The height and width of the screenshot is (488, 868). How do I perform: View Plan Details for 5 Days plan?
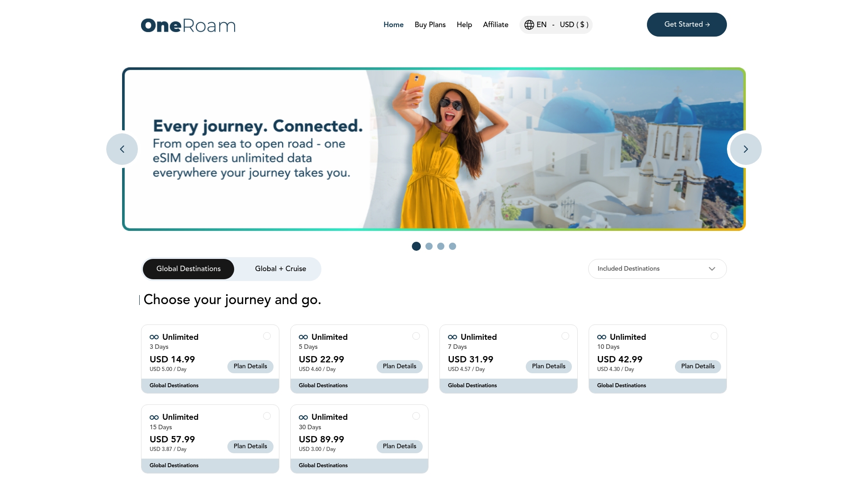pyautogui.click(x=400, y=366)
